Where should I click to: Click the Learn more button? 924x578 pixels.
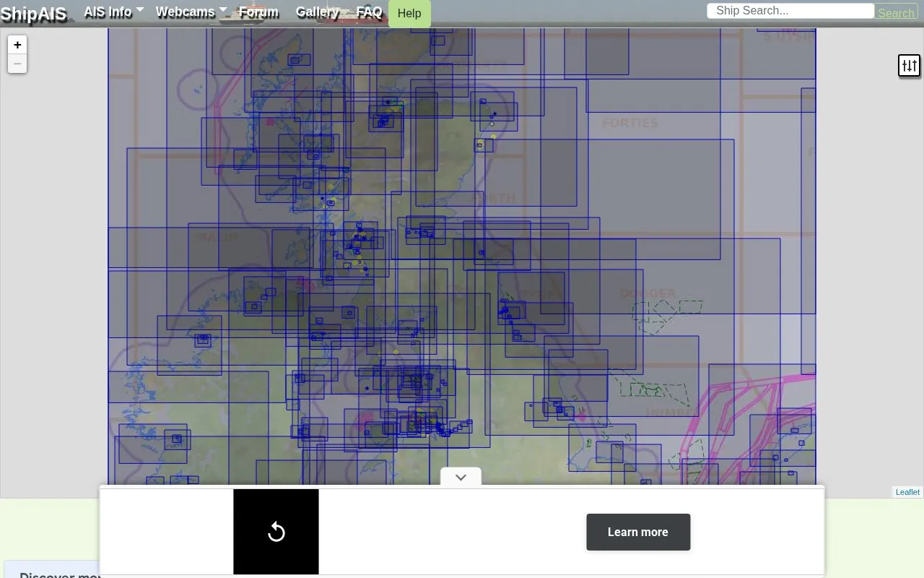638,532
